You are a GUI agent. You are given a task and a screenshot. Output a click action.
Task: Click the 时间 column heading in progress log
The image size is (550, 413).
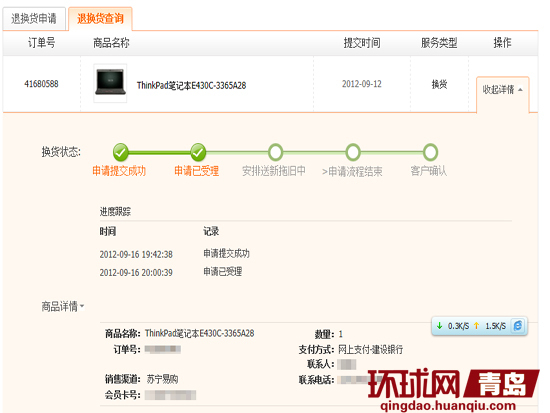108,231
